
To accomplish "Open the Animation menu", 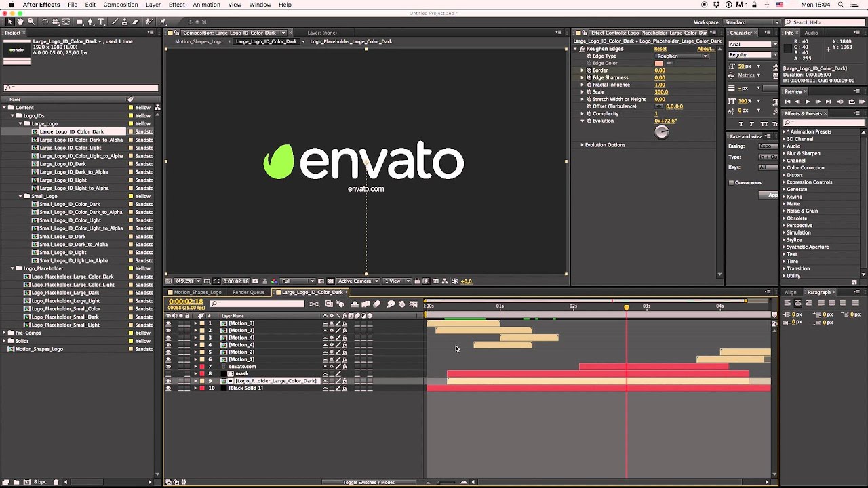I will click(x=206, y=5).
